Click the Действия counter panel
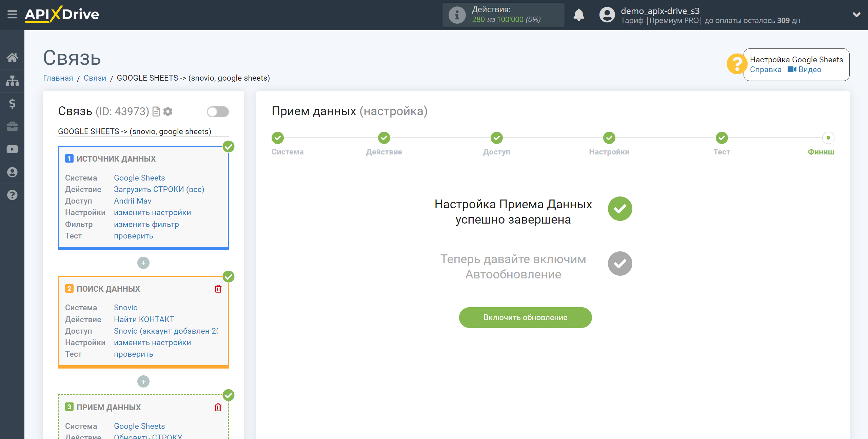This screenshot has height=439, width=868. click(x=503, y=15)
